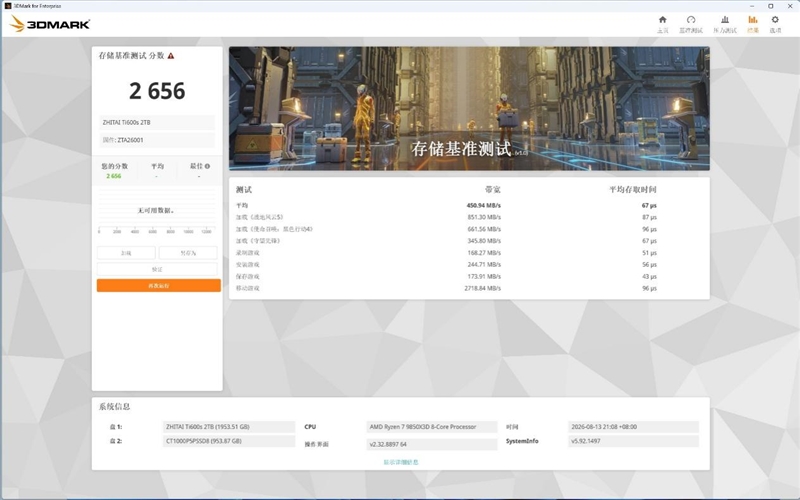Viewport: 800px width, 500px height.
Task: Select the large 2 656 score
Action: (157, 91)
